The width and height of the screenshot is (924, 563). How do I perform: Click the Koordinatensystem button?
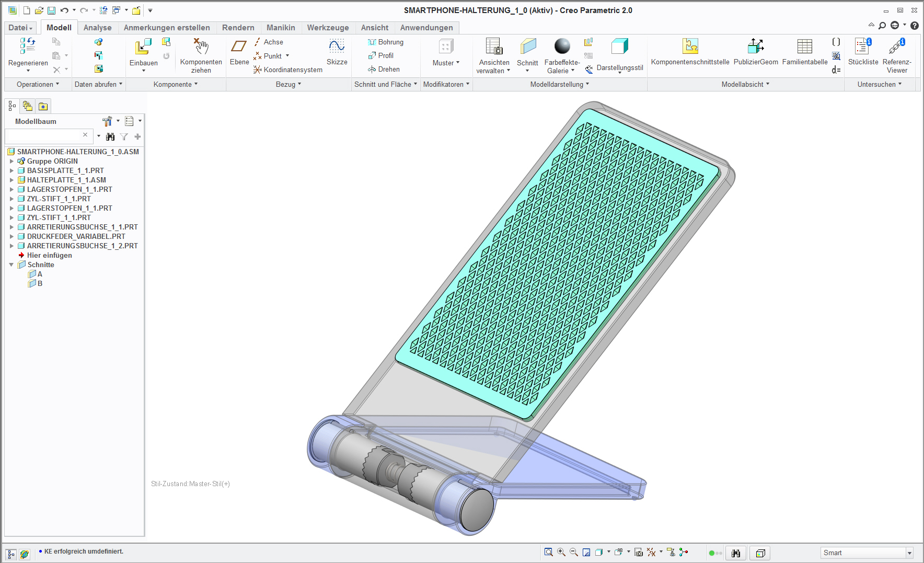tap(288, 70)
